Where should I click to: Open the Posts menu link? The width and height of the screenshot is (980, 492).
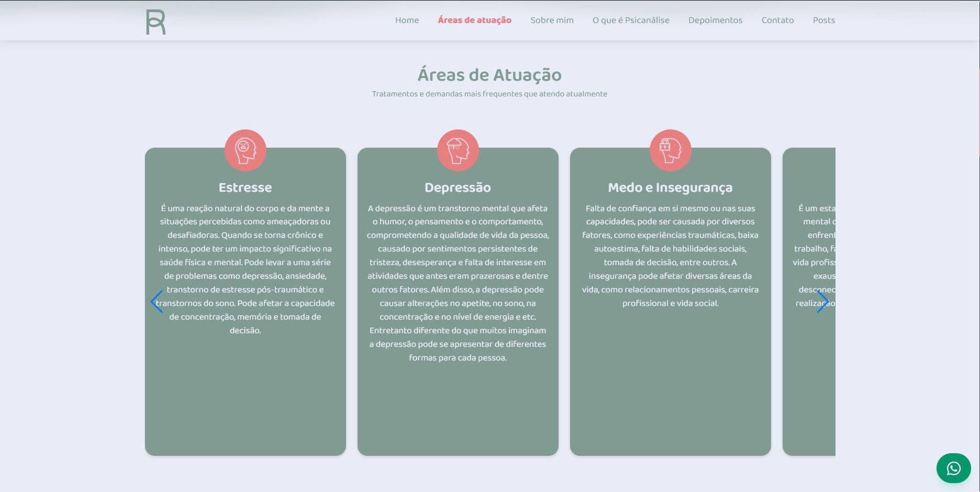tap(823, 20)
